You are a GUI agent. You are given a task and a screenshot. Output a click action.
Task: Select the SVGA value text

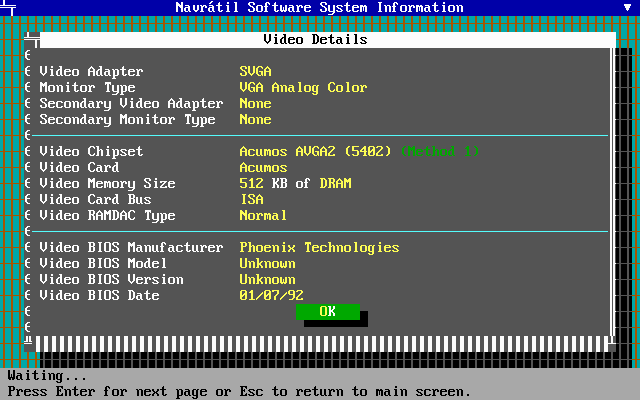(x=255, y=72)
